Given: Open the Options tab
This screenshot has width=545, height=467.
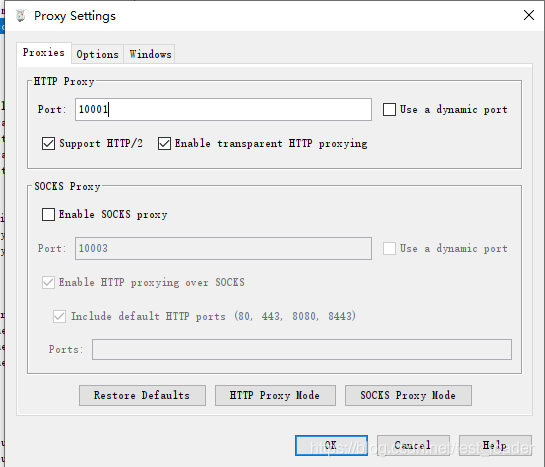Looking at the screenshot, I should coord(97,54).
